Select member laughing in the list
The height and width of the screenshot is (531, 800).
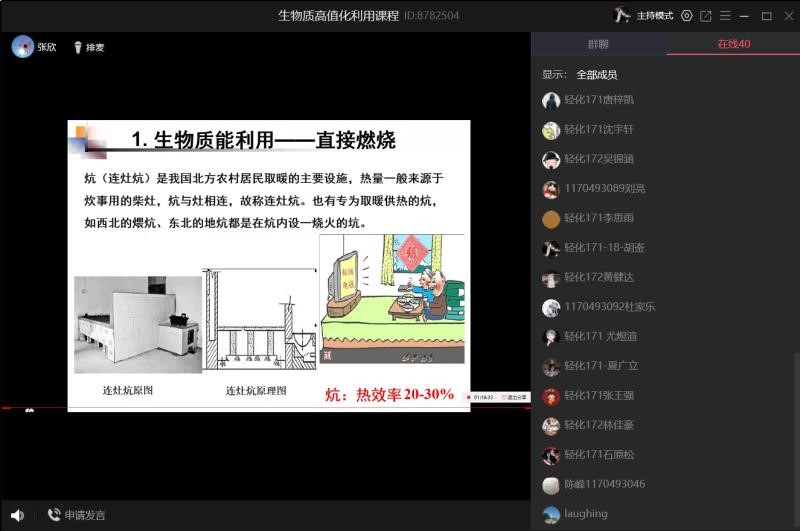pyautogui.click(x=585, y=514)
